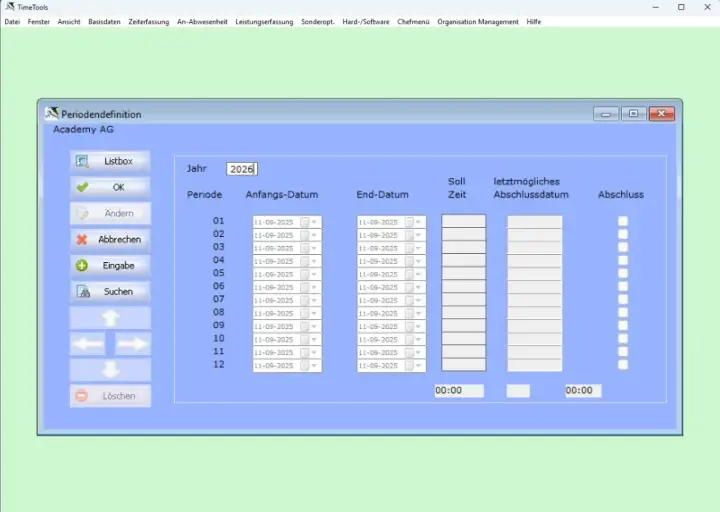Click the down arrow navigation icon
Screen dimensions: 720x512
pyautogui.click(x=110, y=370)
